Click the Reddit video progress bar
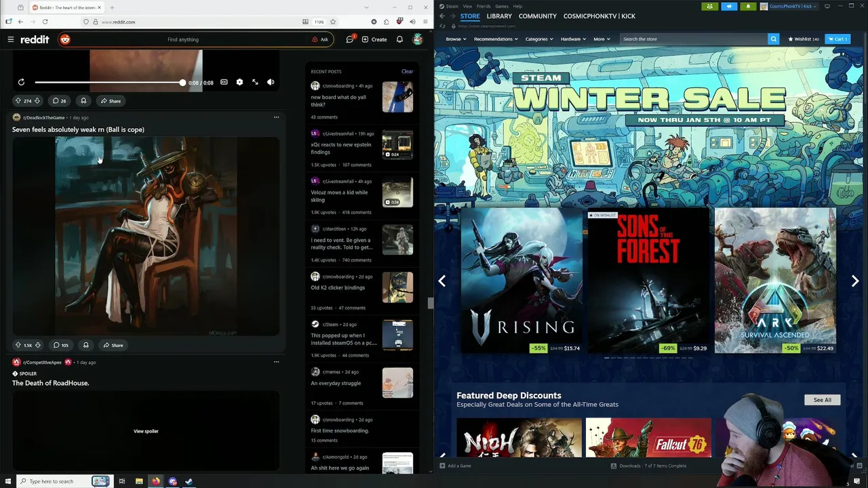Image resolution: width=868 pixels, height=488 pixels. pyautogui.click(x=108, y=82)
